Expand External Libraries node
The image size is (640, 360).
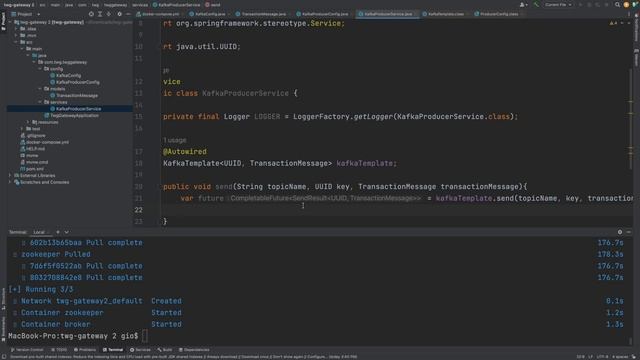pyautogui.click(x=10, y=176)
